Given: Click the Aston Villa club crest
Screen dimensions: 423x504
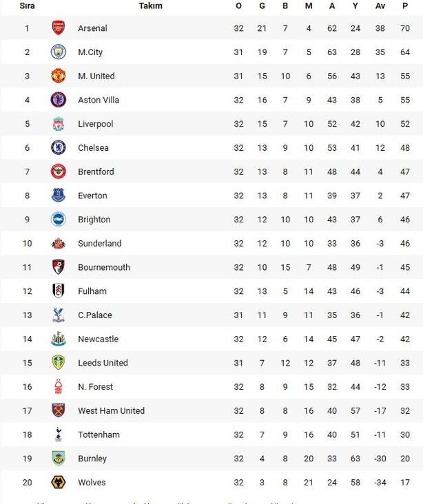Looking at the screenshot, I should click(59, 100).
